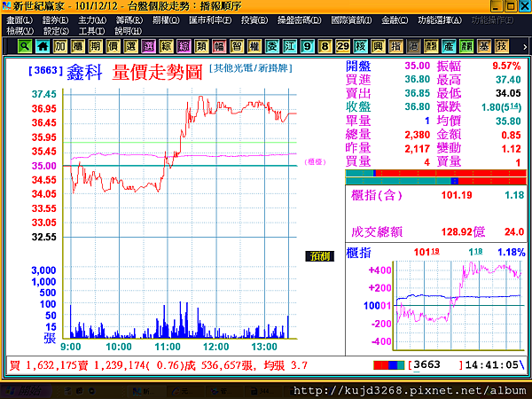Image resolution: width=532 pixels, height=399 pixels.
Task: Open the 檢視(V) menu
Action: 20,31
